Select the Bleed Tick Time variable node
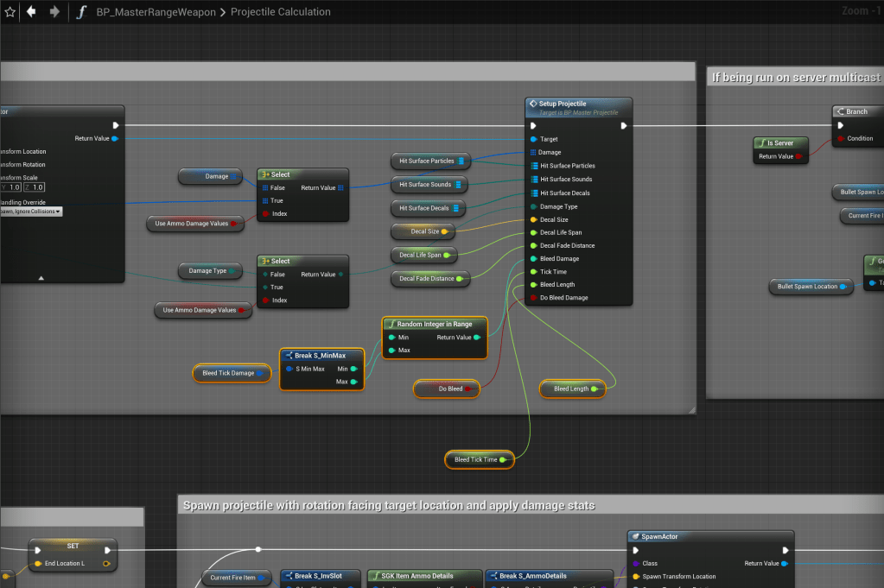884x588 pixels. (475, 459)
